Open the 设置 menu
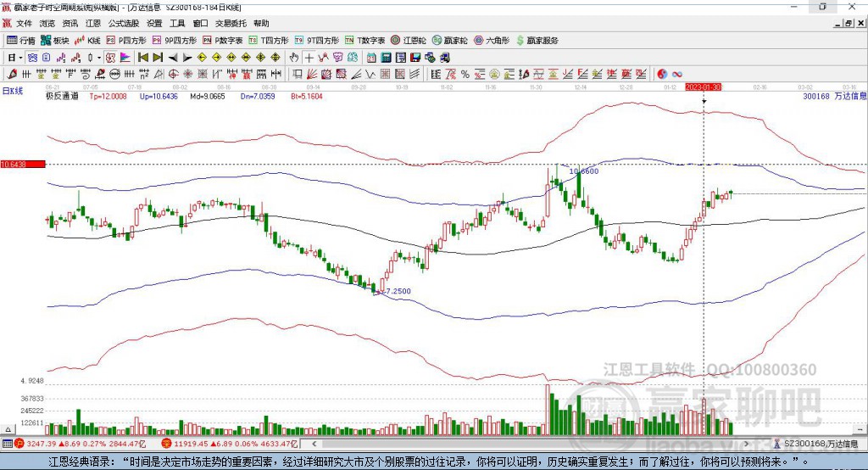Viewport: 868px width, 470px height. tap(154, 23)
